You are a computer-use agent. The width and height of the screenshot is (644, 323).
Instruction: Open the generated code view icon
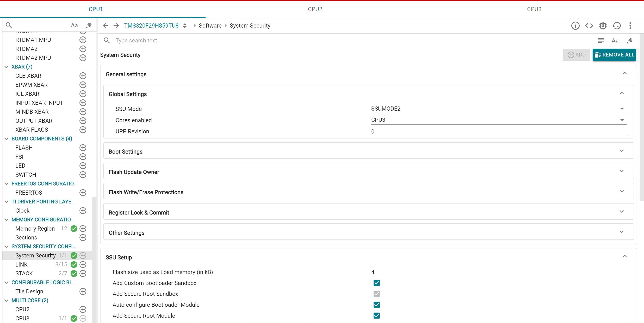point(589,26)
